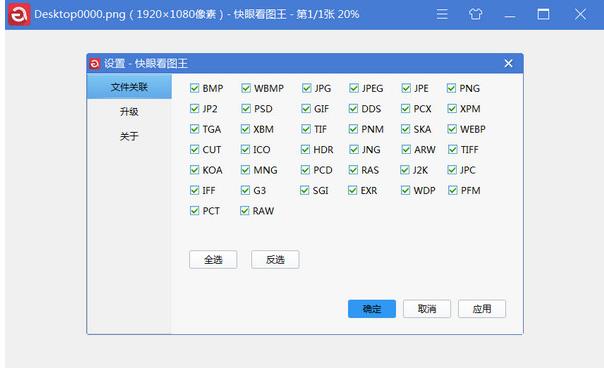
Task: Uncheck the BMP checkbox
Action: coord(195,88)
